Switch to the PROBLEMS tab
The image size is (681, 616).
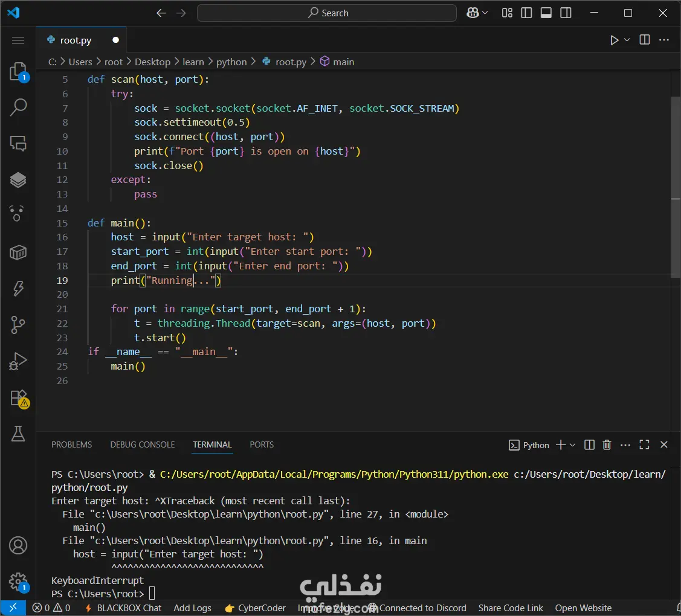coord(71,444)
